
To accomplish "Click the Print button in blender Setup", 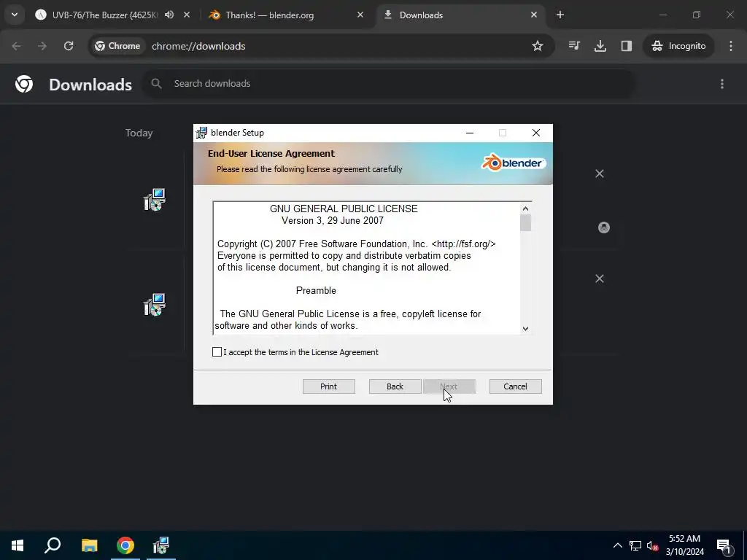I will pos(329,386).
